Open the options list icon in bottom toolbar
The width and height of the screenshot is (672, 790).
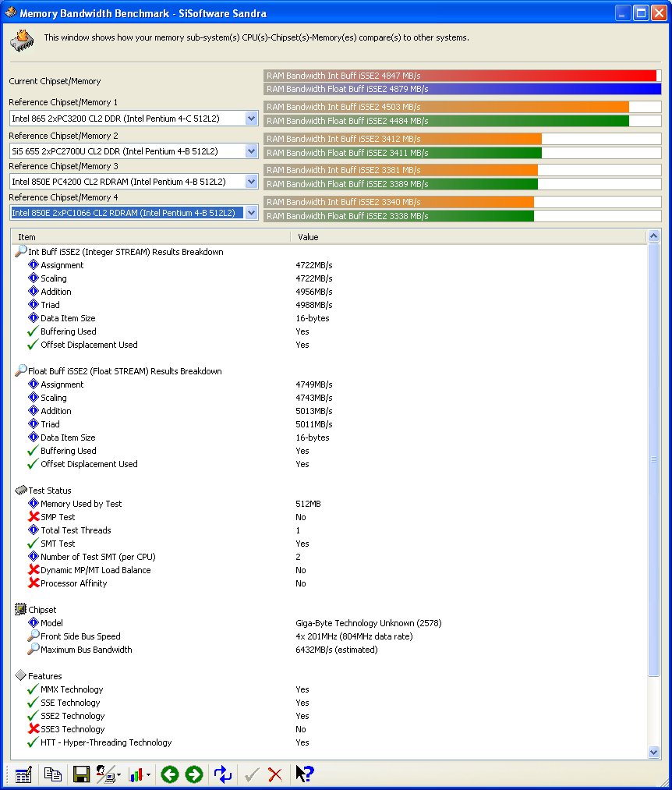(x=23, y=774)
